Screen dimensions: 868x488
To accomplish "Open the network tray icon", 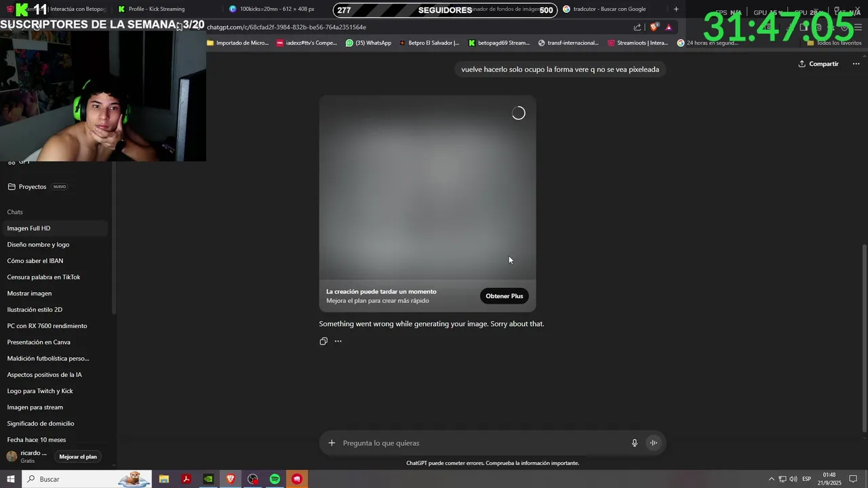I will point(782,479).
